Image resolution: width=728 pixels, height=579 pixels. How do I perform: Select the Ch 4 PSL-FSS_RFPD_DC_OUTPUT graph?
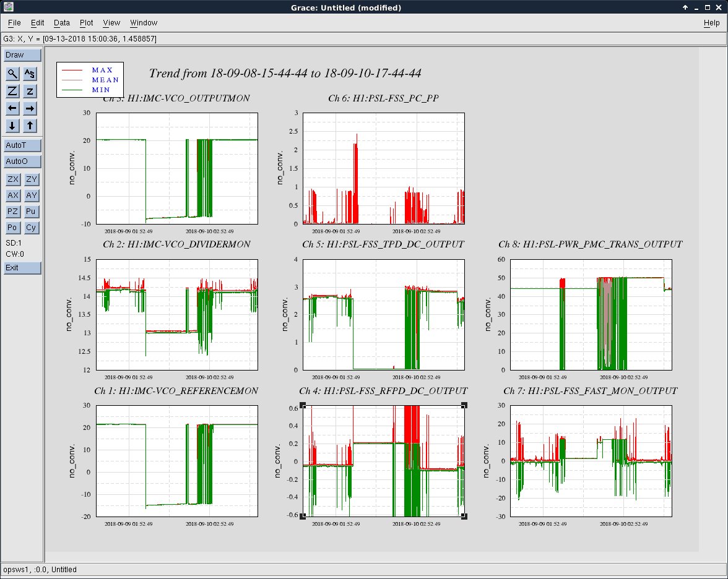pyautogui.click(x=384, y=461)
